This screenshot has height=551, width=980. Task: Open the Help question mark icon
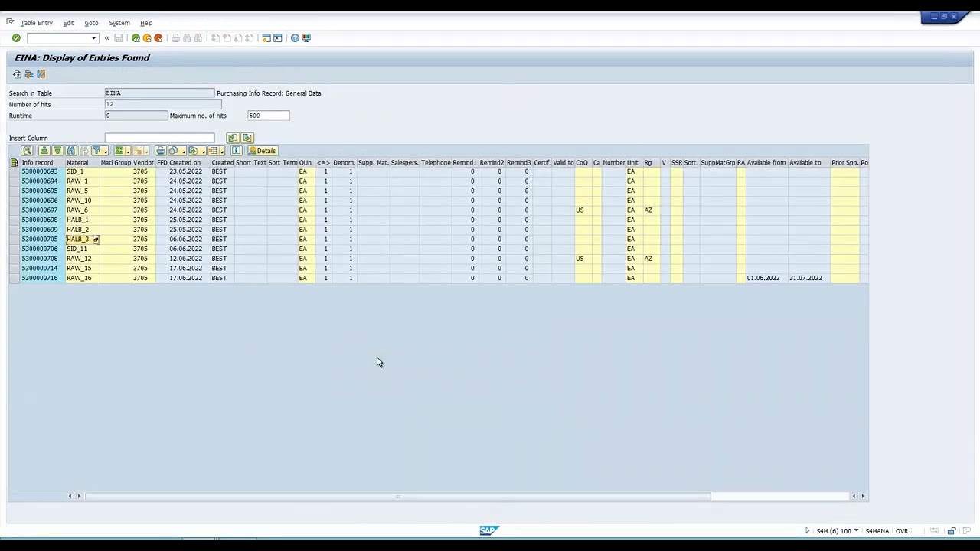(x=295, y=38)
